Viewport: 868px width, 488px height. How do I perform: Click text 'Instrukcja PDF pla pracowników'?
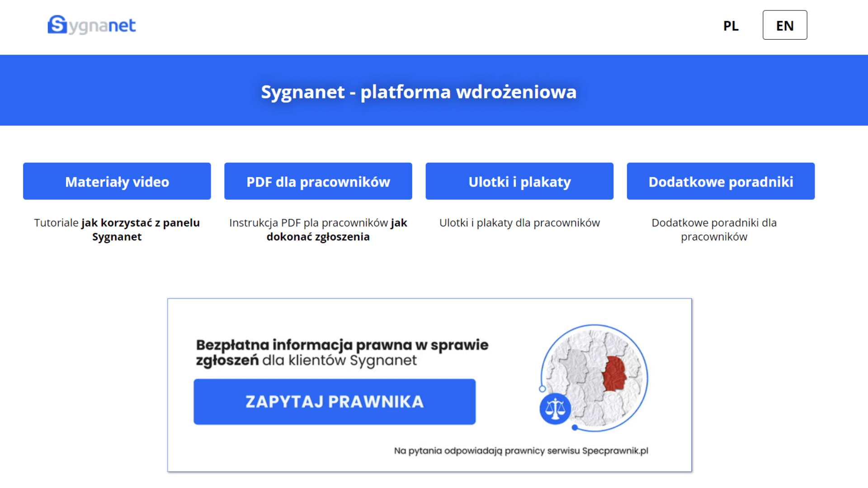[x=308, y=223]
